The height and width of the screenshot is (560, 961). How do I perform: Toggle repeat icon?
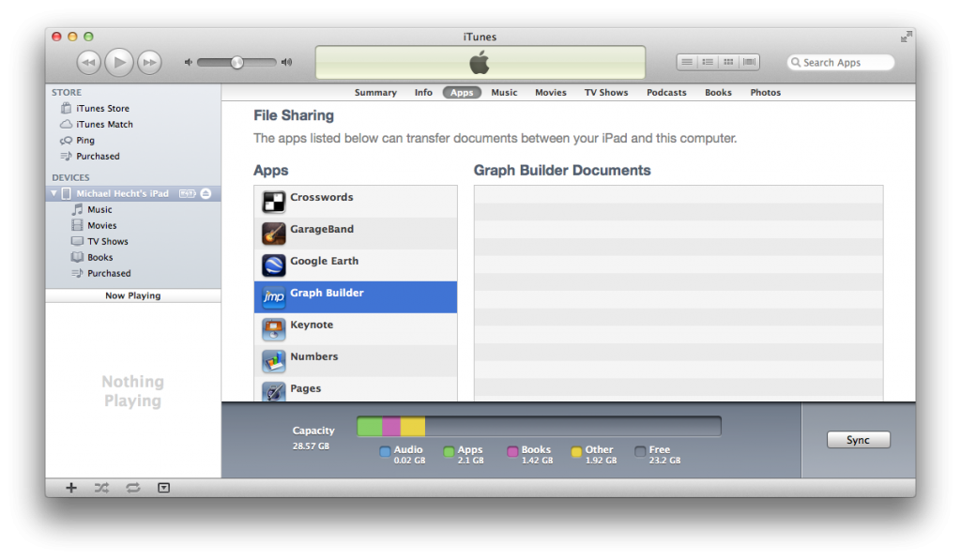pos(133,488)
